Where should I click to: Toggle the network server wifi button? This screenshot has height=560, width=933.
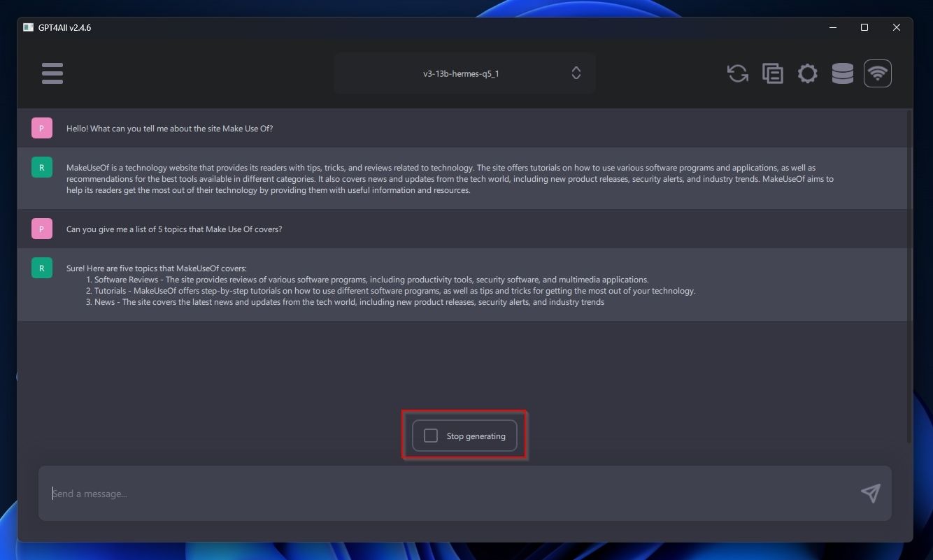click(x=877, y=73)
